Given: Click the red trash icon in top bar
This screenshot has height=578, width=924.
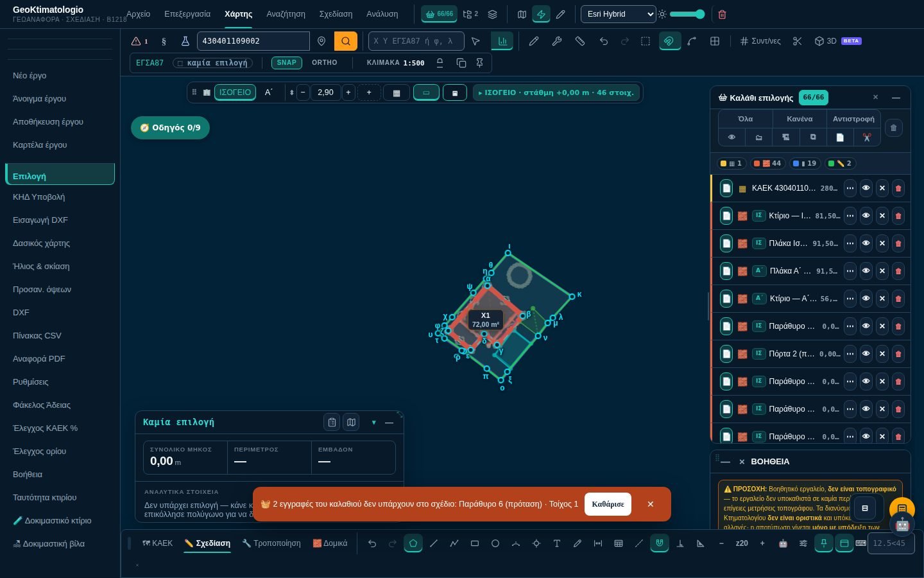Looking at the screenshot, I should click(x=722, y=14).
